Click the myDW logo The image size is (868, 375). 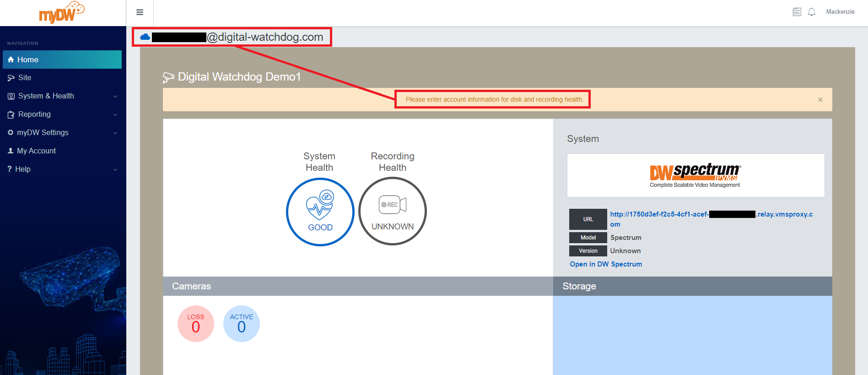[62, 12]
